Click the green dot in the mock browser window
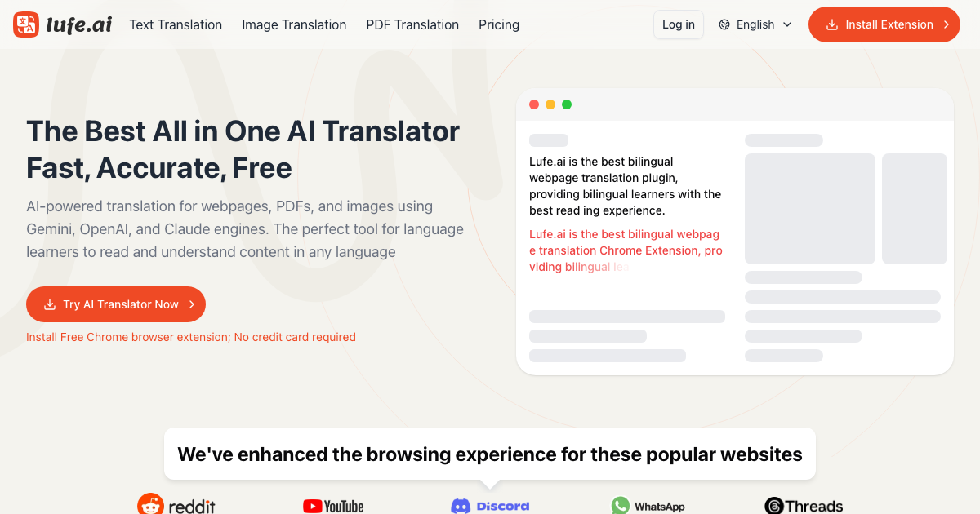Image resolution: width=980 pixels, height=514 pixels. (x=567, y=104)
